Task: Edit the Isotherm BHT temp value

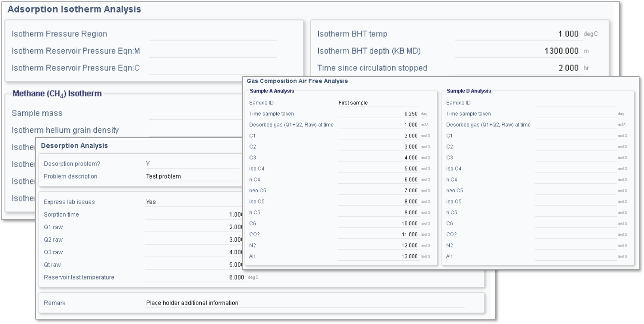Action: pos(518,34)
